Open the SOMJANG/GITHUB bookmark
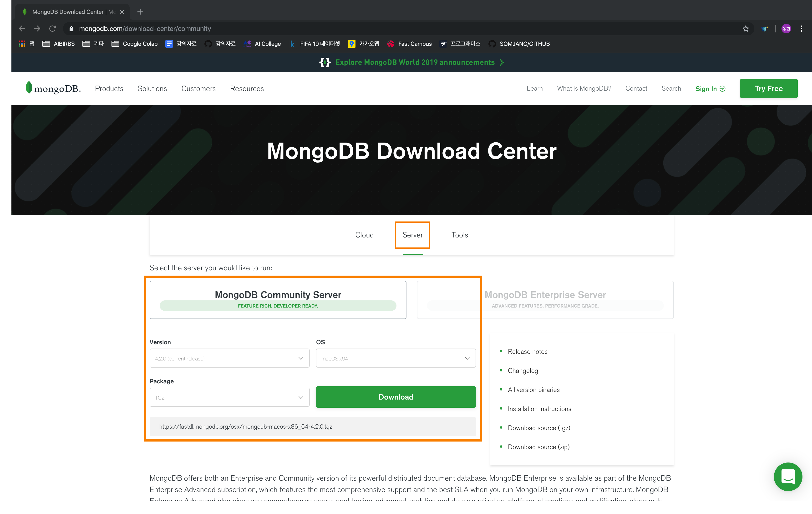This screenshot has width=812, height=514. click(519, 44)
